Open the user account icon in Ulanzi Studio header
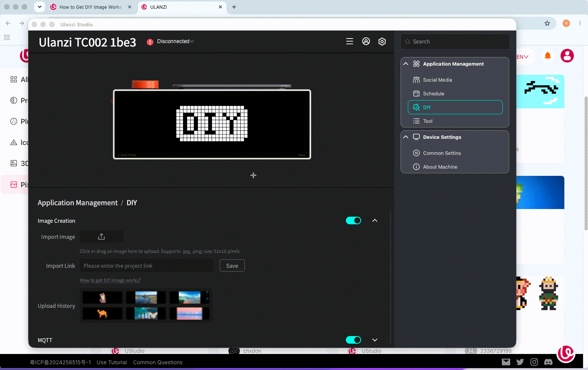 click(366, 42)
